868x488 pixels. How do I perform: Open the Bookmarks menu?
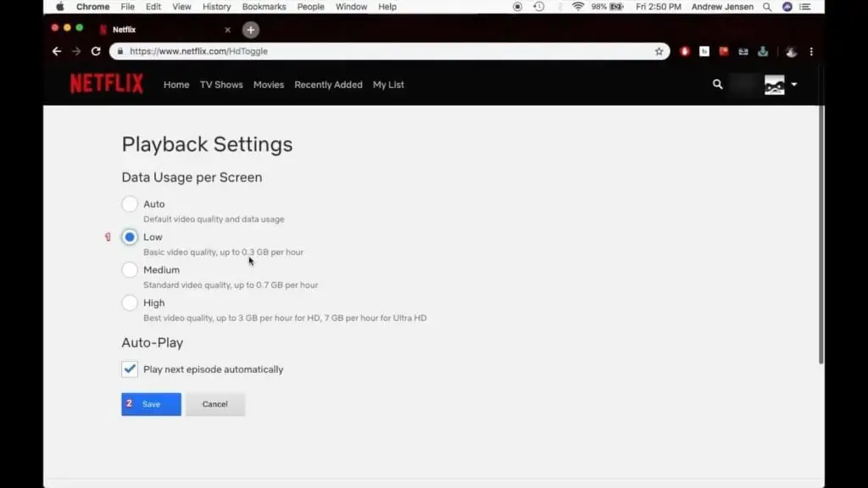[x=264, y=7]
